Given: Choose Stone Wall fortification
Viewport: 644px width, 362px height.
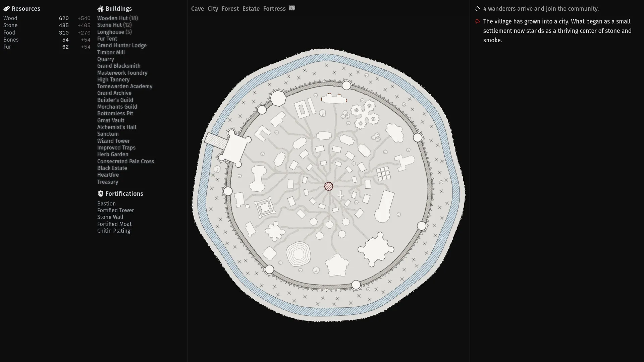Looking at the screenshot, I should coord(110,217).
